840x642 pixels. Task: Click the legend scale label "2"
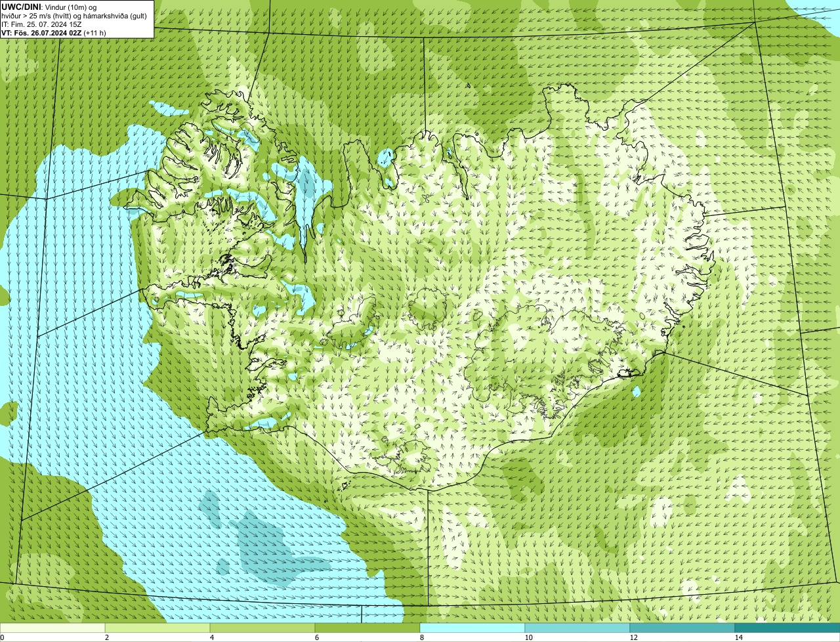click(x=106, y=637)
